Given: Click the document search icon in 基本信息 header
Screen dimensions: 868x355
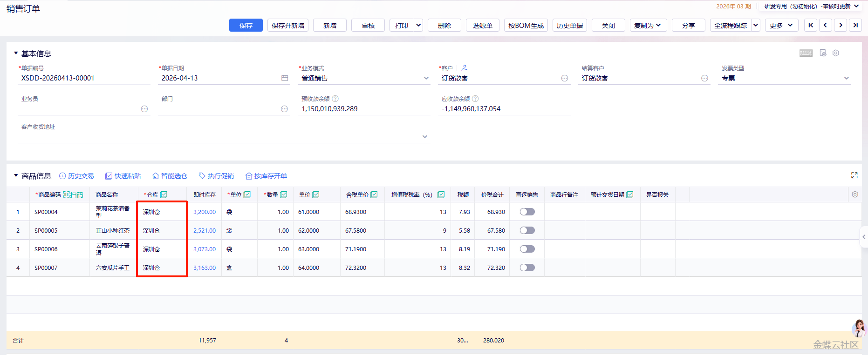Looking at the screenshot, I should pos(823,53).
